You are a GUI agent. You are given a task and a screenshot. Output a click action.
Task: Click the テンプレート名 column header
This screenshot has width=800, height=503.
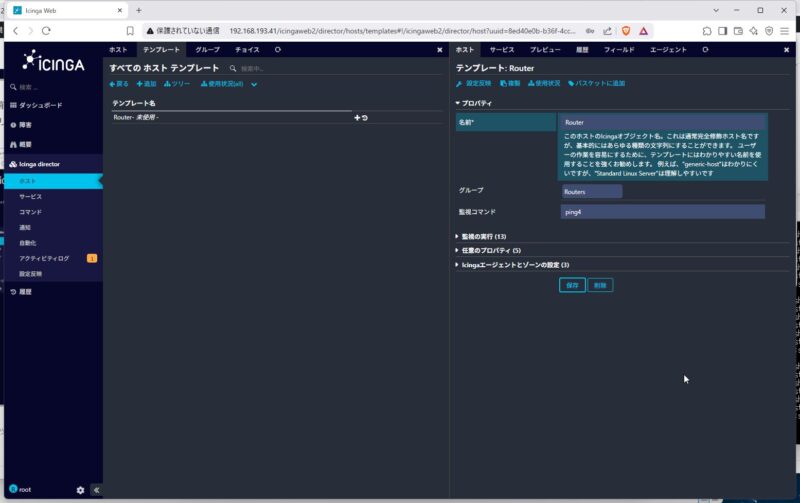coord(134,104)
